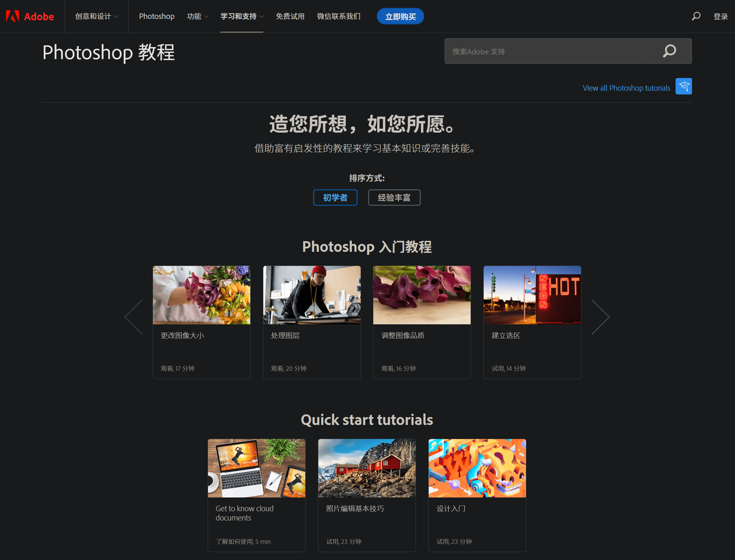The image size is (735, 560).
Task: Click the Quick start tutorials heading
Action: [367, 420]
